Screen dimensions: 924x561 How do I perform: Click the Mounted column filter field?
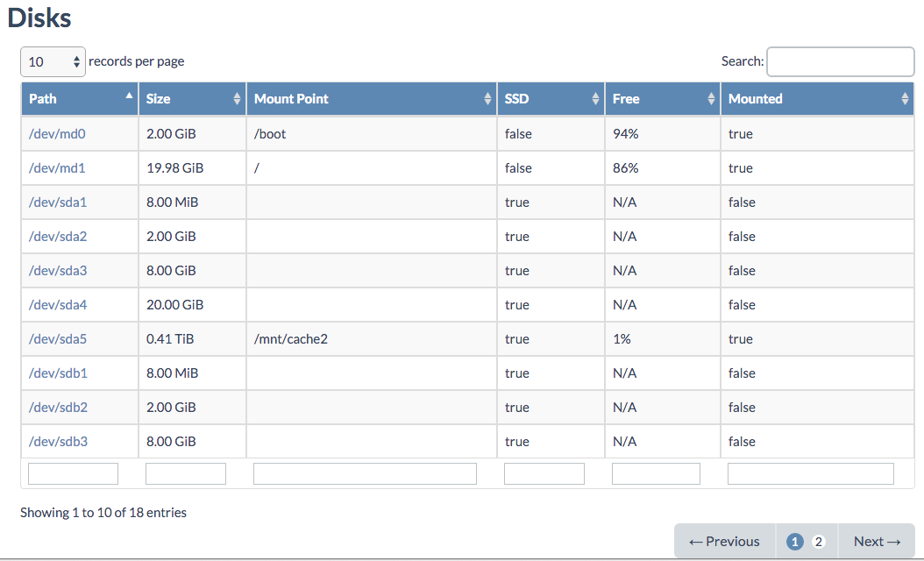(810, 474)
